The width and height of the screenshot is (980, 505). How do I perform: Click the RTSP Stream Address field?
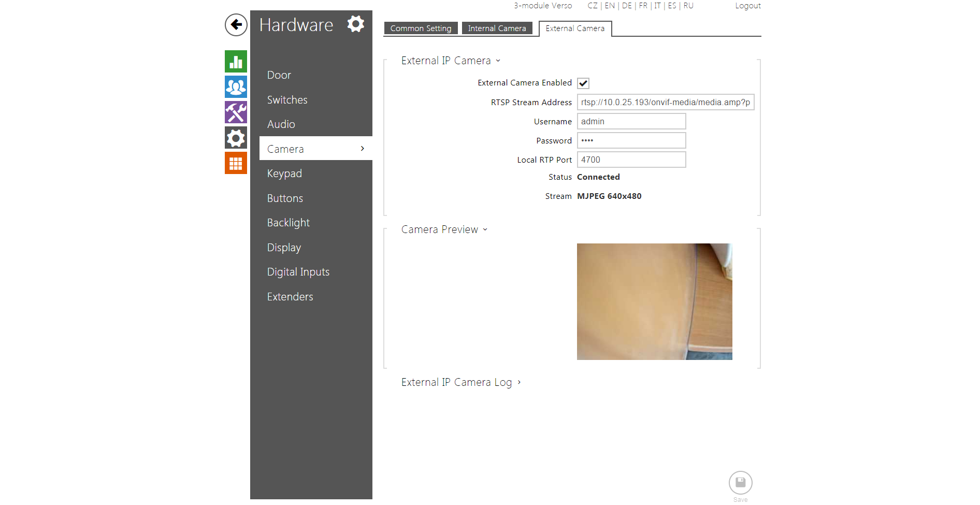(x=665, y=103)
